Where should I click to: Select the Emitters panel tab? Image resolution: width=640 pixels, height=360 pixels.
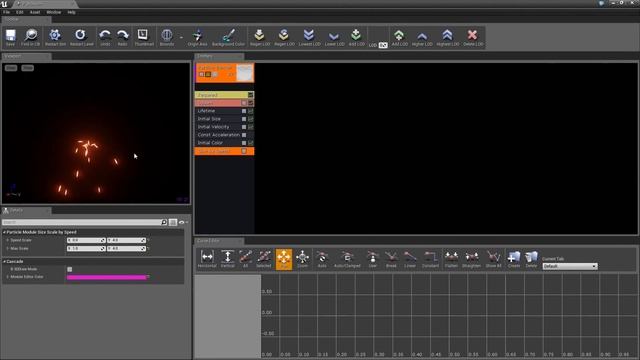pos(219,56)
